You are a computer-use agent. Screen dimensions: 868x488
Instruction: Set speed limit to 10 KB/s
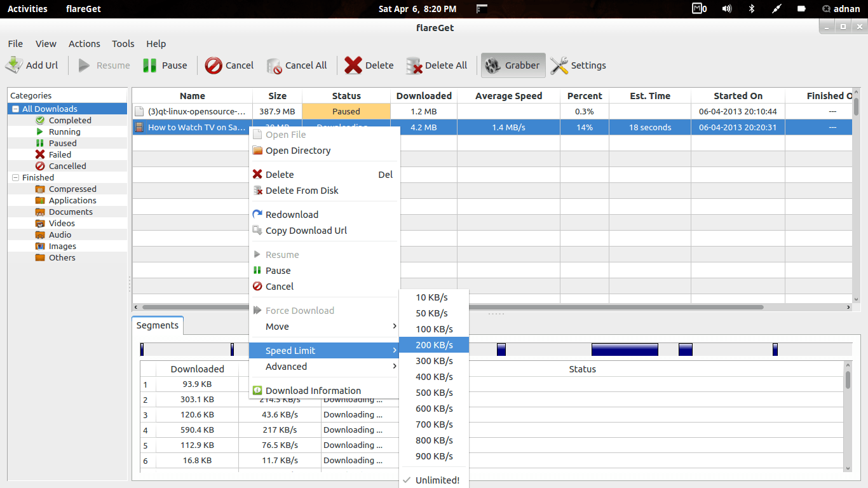point(434,297)
